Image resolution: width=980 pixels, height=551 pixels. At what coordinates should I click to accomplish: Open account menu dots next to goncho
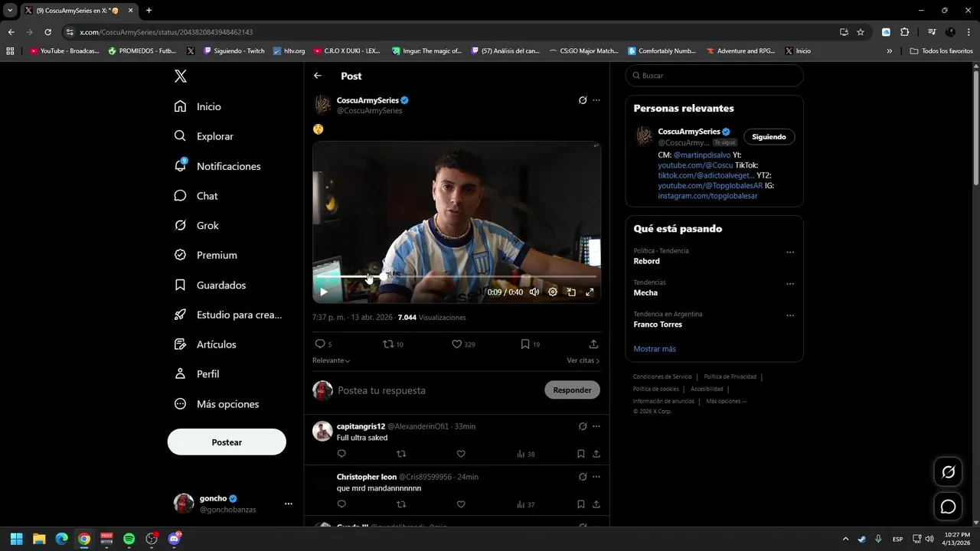coord(289,504)
